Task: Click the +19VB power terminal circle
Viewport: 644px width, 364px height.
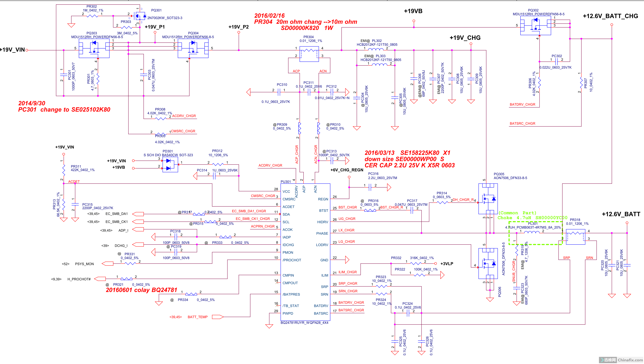Action: pyautogui.click(x=414, y=21)
